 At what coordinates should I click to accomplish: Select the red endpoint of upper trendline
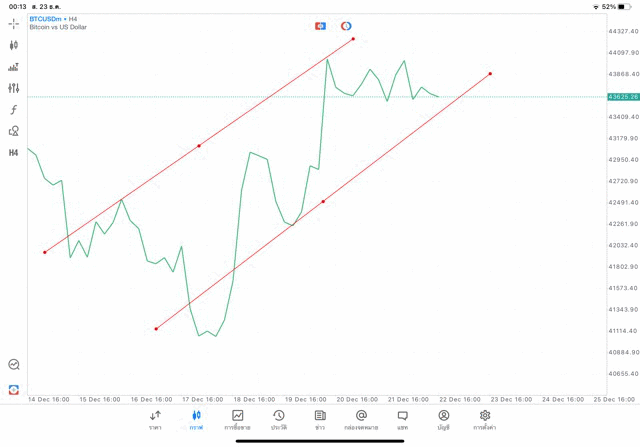[353, 39]
